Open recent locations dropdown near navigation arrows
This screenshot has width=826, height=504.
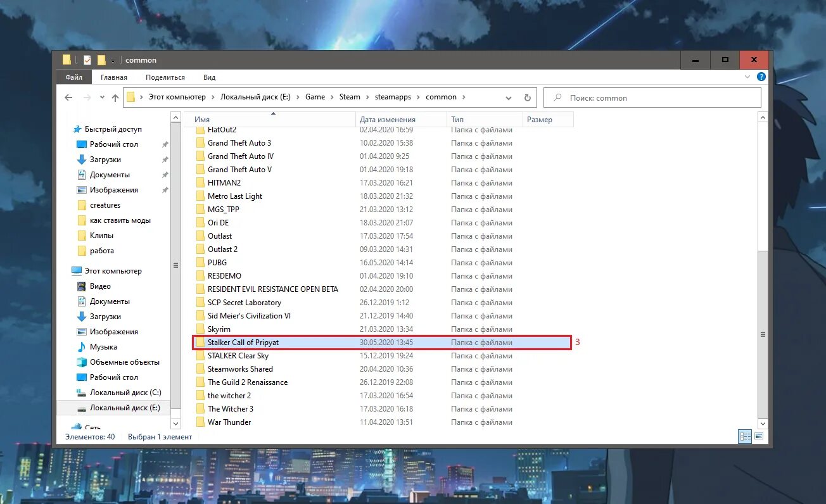click(101, 98)
